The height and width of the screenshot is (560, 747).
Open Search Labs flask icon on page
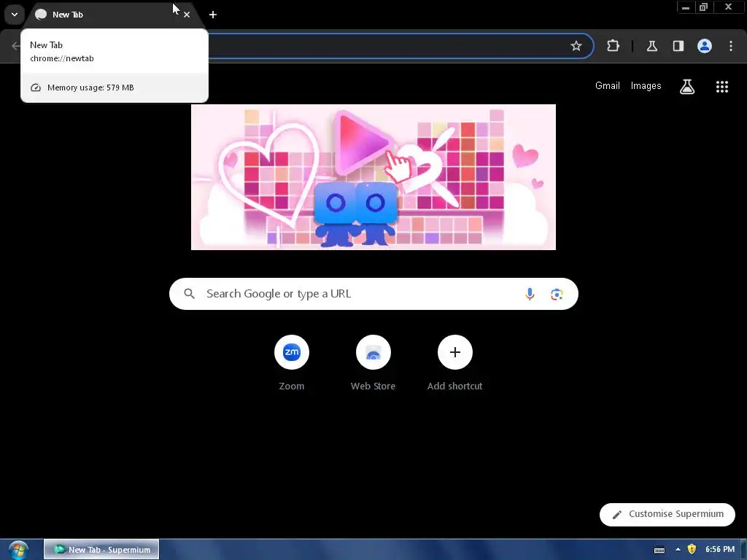tap(687, 87)
